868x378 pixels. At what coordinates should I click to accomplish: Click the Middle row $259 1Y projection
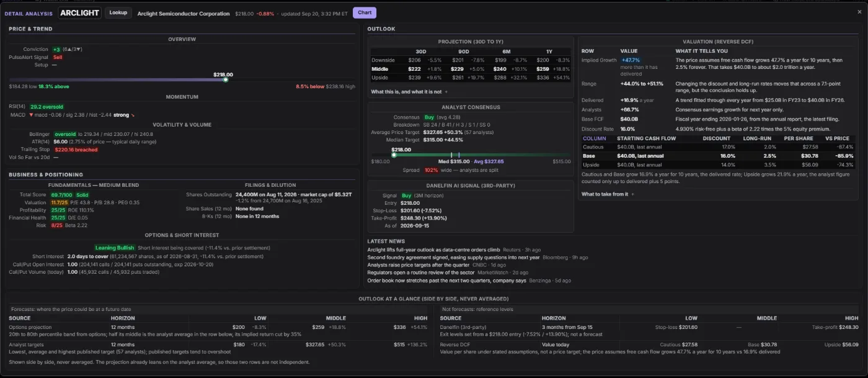pos(543,69)
